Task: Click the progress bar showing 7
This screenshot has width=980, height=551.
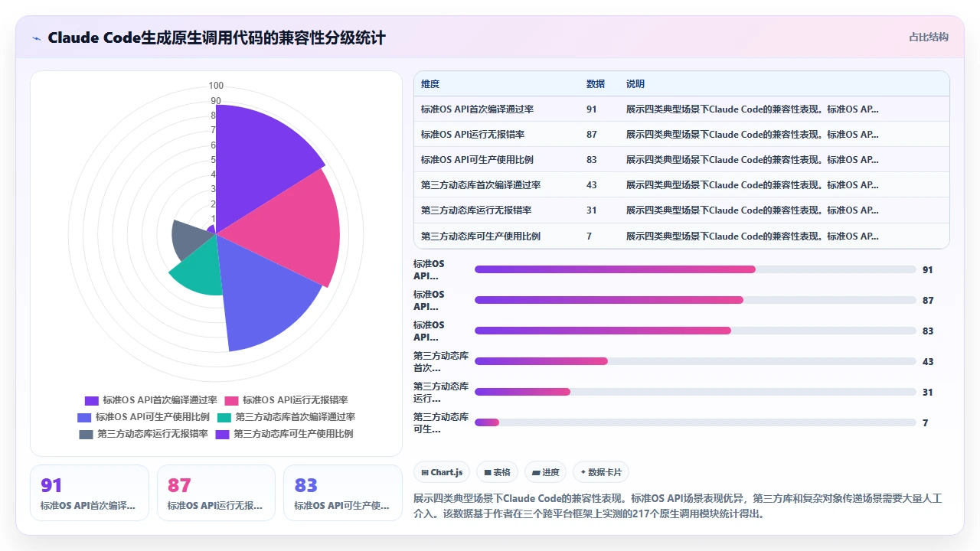Action: click(x=695, y=422)
